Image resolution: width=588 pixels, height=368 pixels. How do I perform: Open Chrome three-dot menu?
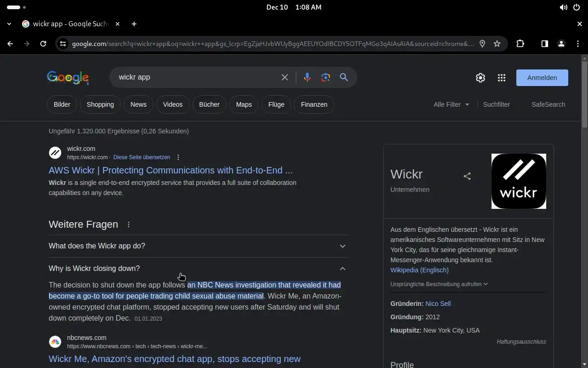pos(578,44)
